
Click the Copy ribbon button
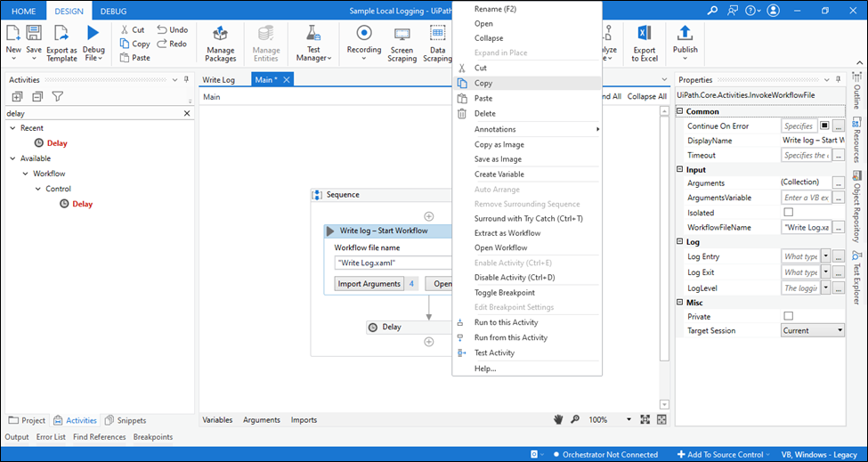click(134, 44)
